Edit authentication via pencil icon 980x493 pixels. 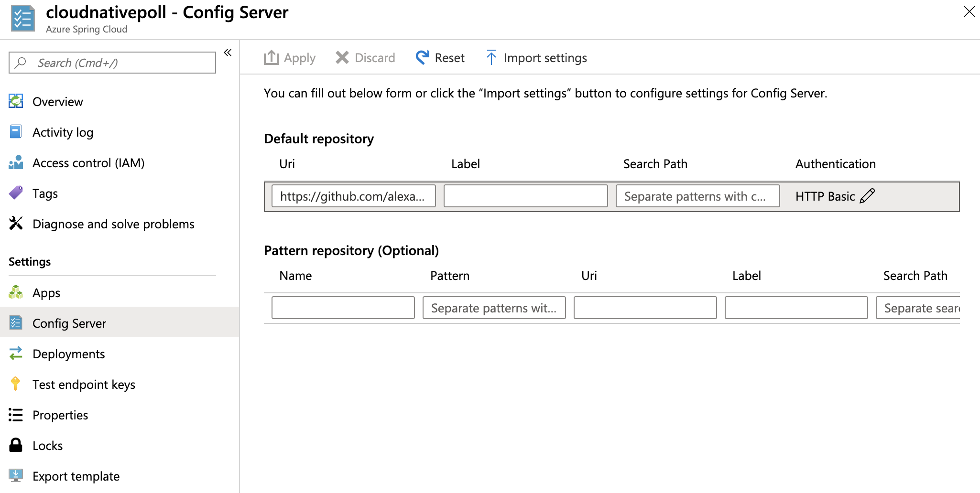click(x=867, y=196)
